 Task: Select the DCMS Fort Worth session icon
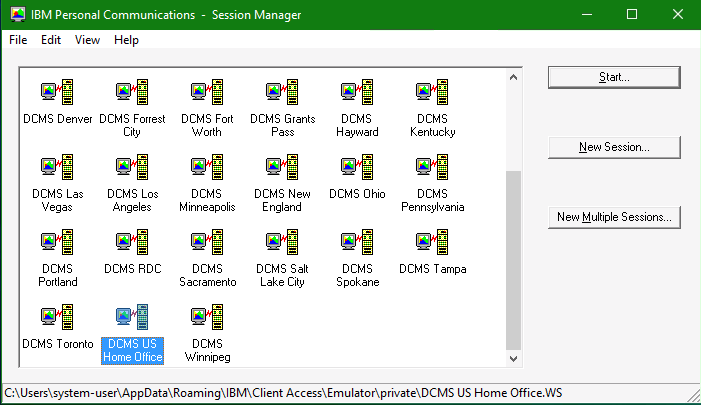coord(207,92)
